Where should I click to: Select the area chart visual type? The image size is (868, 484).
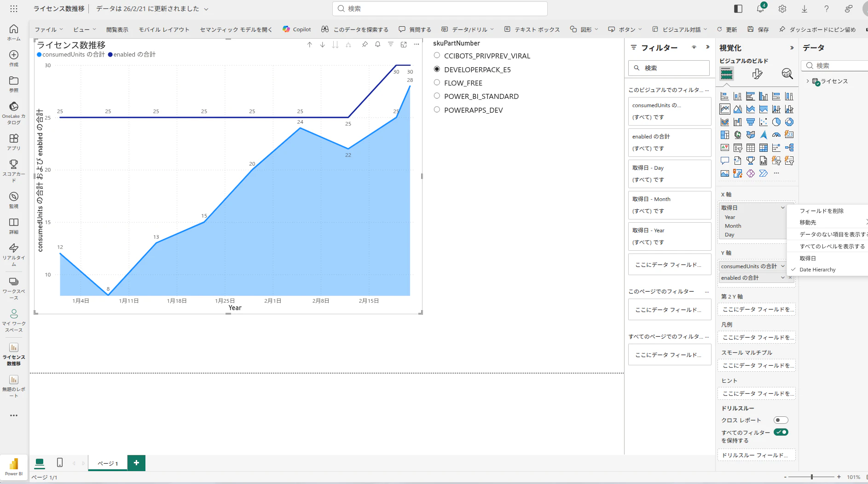point(738,109)
